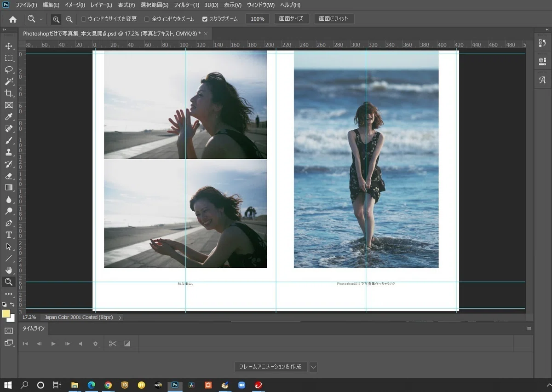Screen dimensions: 552x392
Task: Select the Hand tool
Action: (x=9, y=270)
